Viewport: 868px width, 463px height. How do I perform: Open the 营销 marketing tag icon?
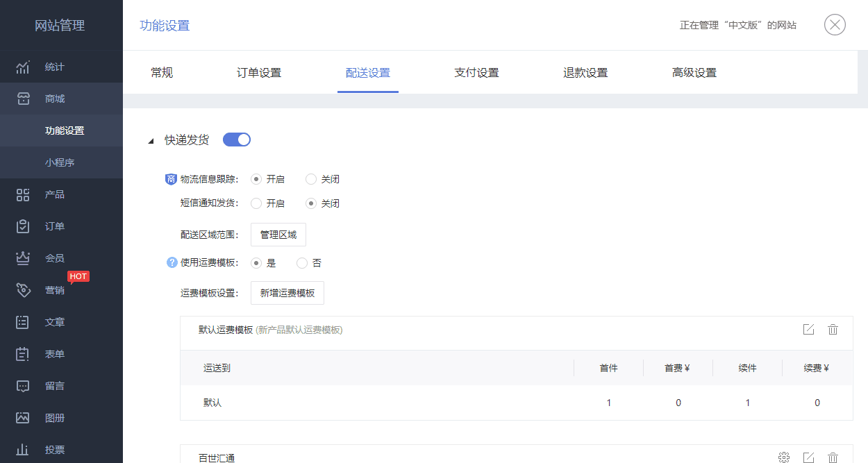click(23, 290)
